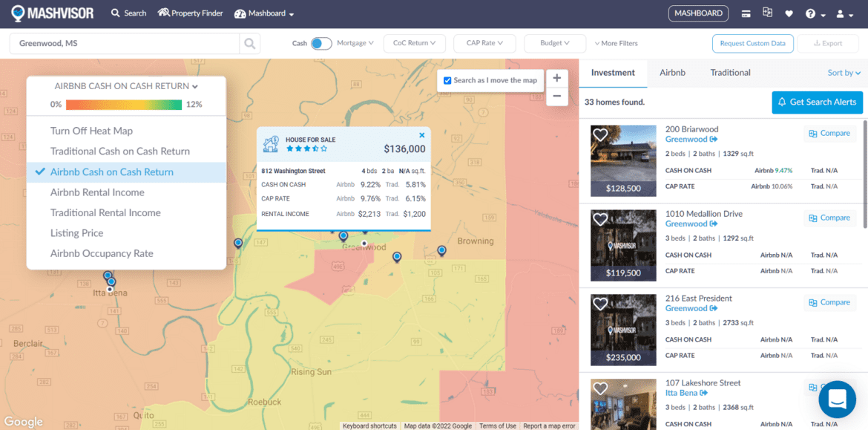This screenshot has width=868, height=430.
Task: Switch to the Traditional tab
Action: point(730,73)
